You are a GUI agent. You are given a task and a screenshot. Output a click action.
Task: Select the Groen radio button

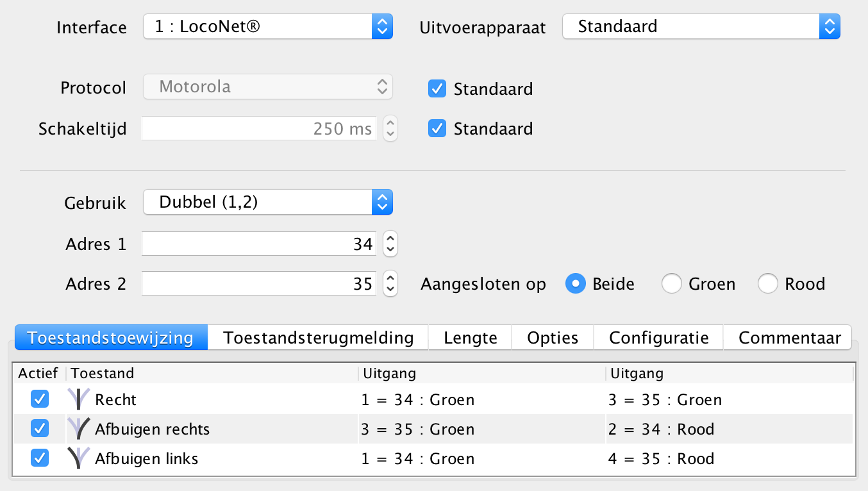[671, 283]
